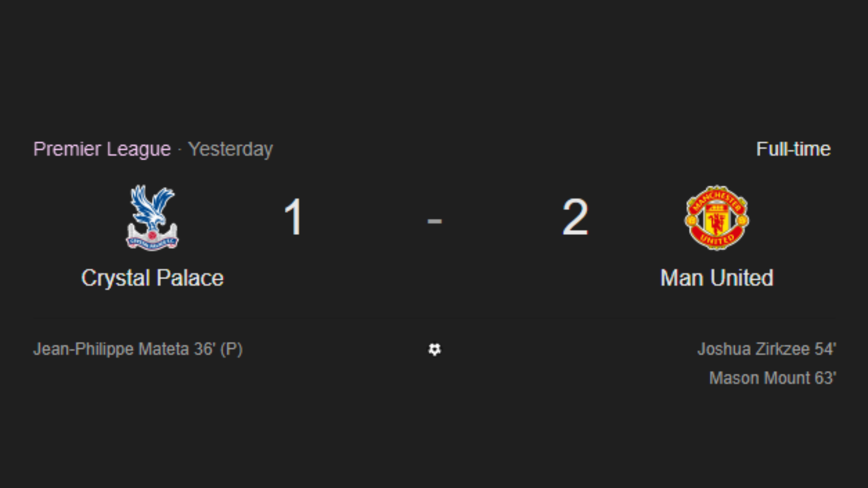The width and height of the screenshot is (868, 488).
Task: Click the Manchester United club crest
Action: pos(717,218)
